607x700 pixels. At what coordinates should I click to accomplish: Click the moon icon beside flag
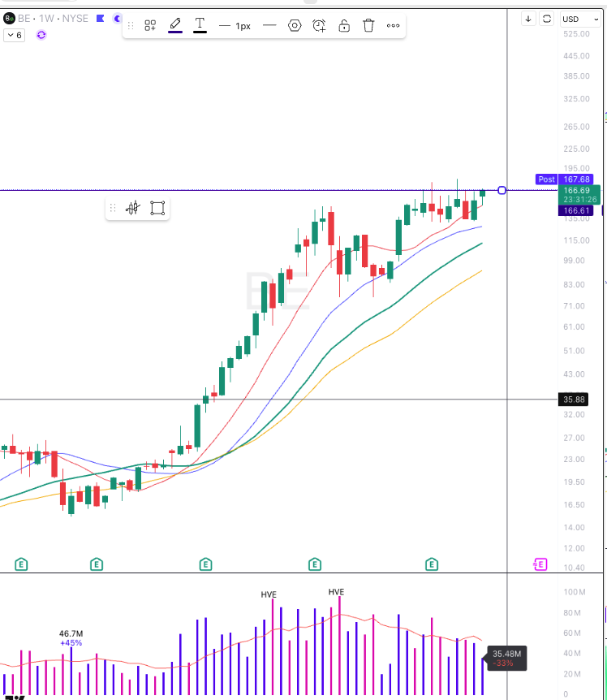118,19
